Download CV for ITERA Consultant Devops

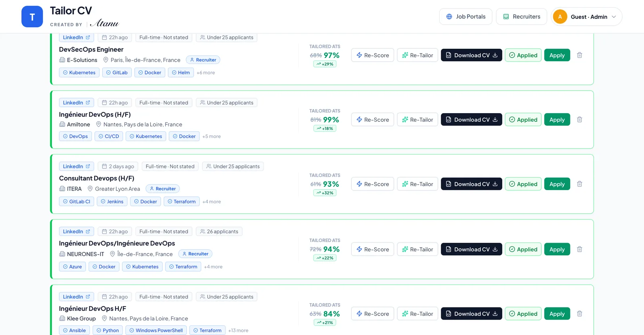471,184
